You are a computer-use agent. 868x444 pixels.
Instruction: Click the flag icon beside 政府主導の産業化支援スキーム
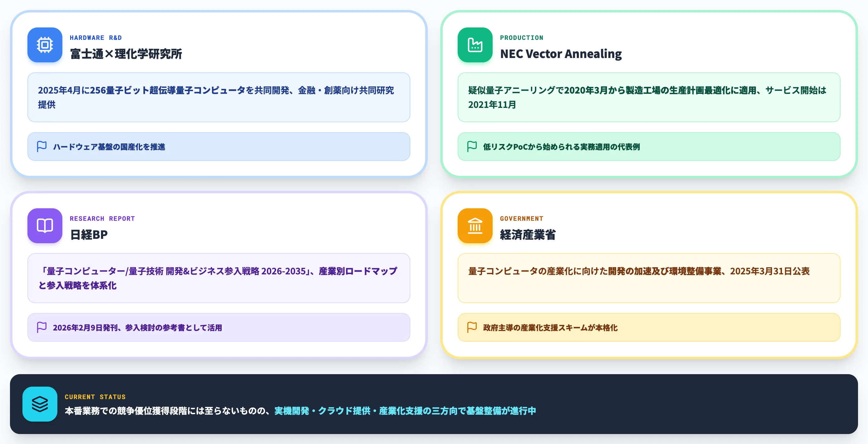click(472, 327)
